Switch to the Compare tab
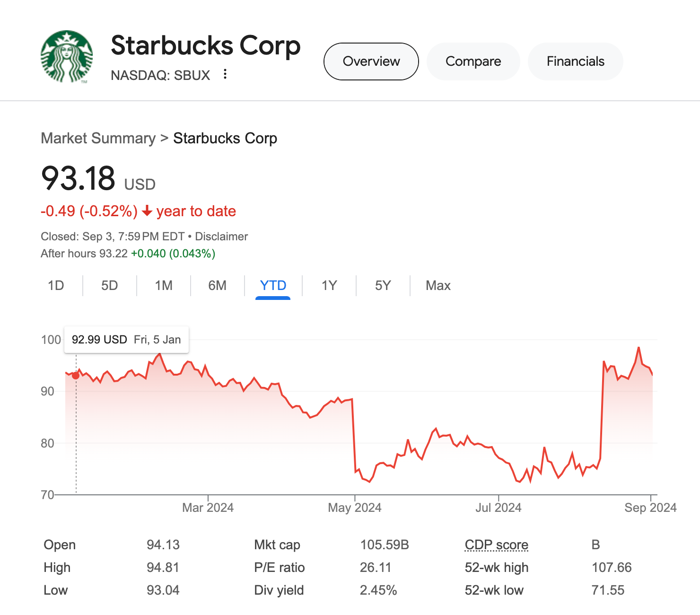The height and width of the screenshot is (615, 700). (473, 61)
